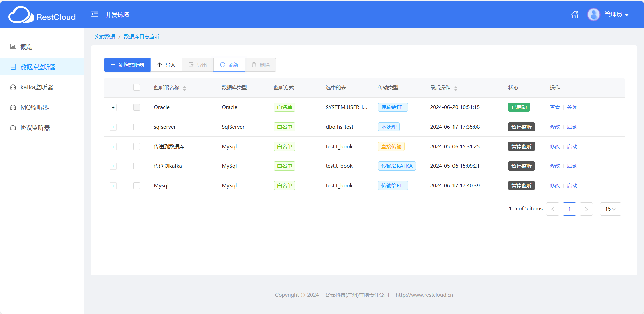Screen dimensions: 644x314
Task: Click the SYSTEM.USER_I... selected table cell
Action: point(346,107)
